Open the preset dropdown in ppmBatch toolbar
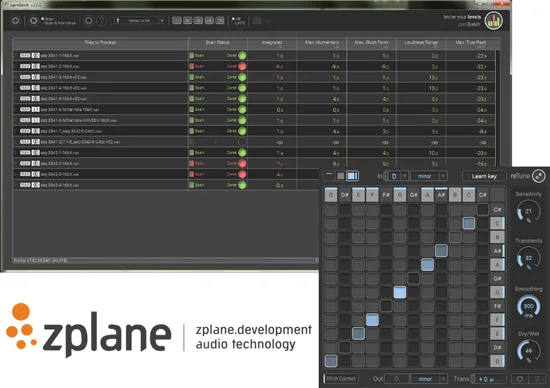 click(x=140, y=21)
